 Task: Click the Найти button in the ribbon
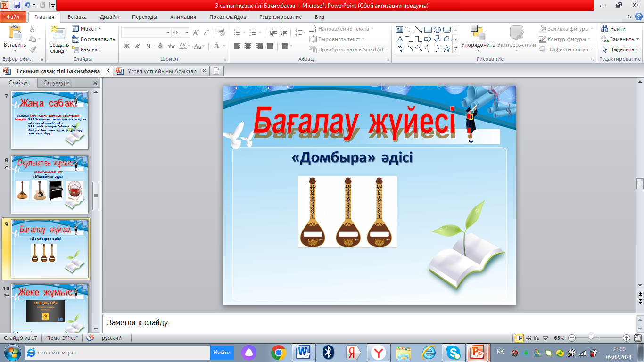pos(614,29)
